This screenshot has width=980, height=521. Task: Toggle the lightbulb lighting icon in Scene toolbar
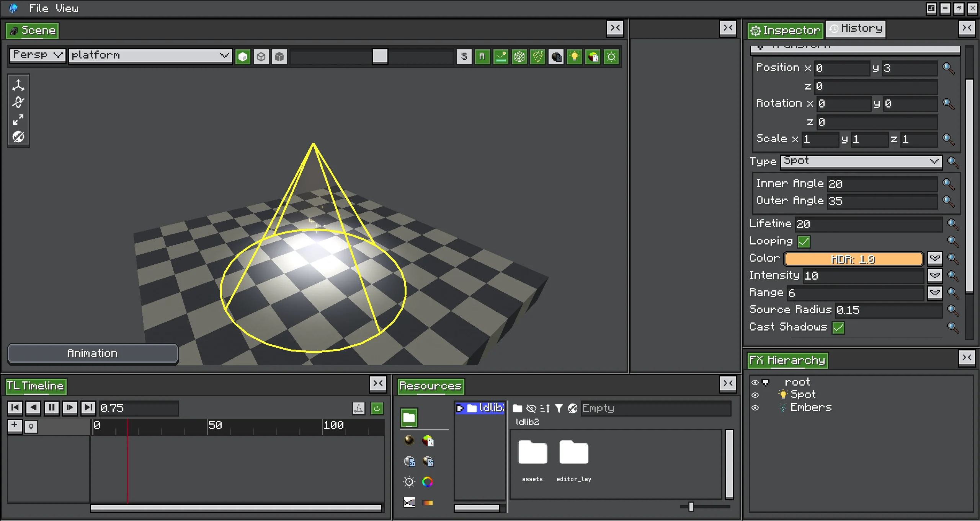574,57
